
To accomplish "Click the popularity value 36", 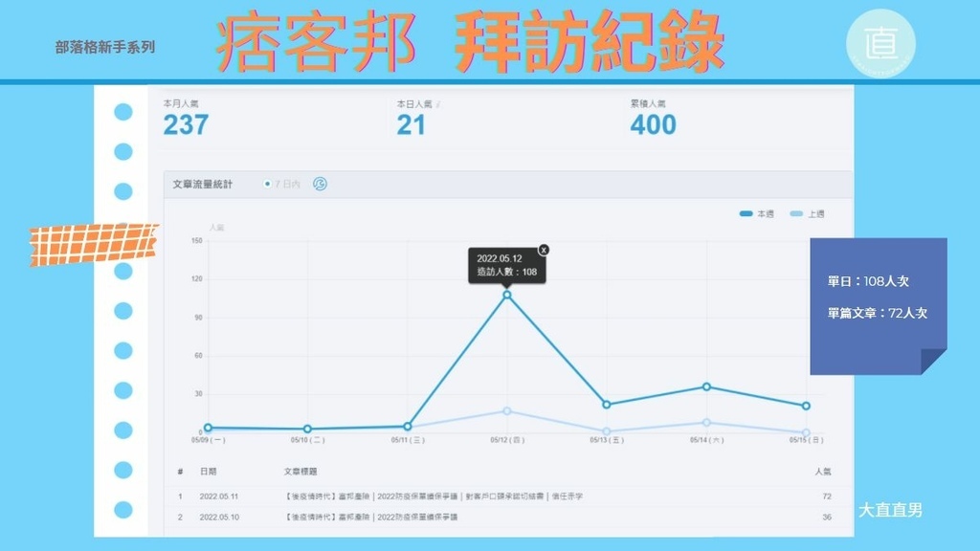I will (827, 518).
